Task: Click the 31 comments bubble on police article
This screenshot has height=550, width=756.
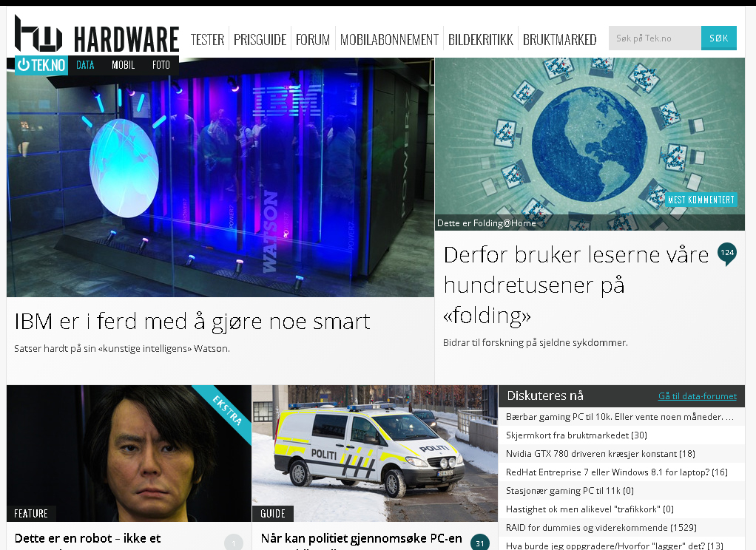Action: click(x=480, y=543)
